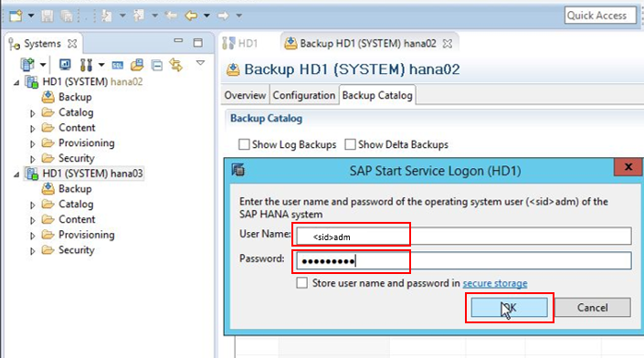This screenshot has height=358, width=644.
Task: Click the Next Annotation toolbar icon
Action: (x=107, y=16)
